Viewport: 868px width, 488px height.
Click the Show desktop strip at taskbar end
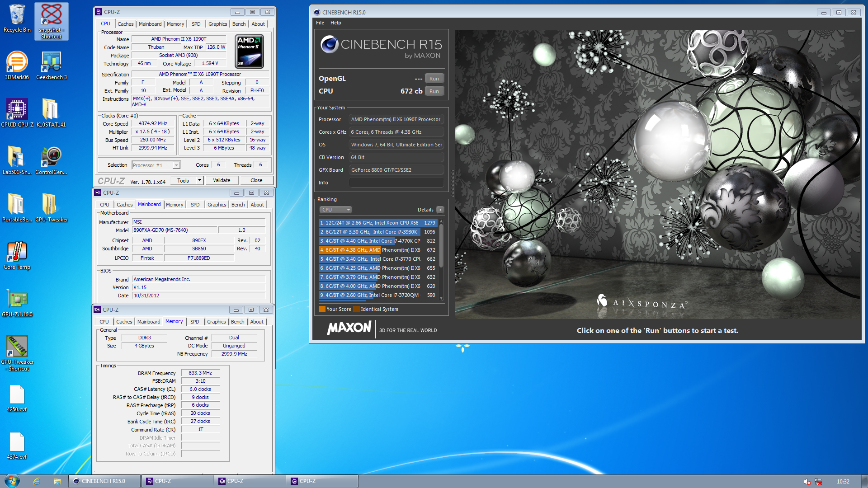[864, 481]
